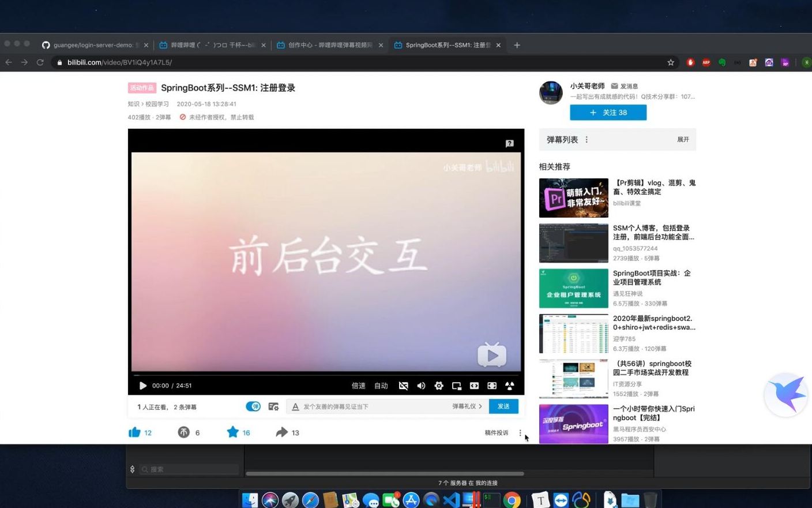Switch to 哔哩哔哩 干杯 tab
The image size is (812, 508).
coord(211,45)
